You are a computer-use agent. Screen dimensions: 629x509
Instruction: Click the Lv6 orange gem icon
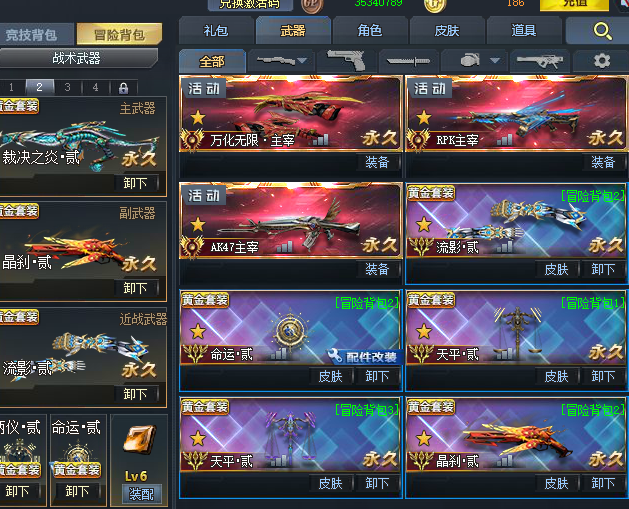click(139, 440)
